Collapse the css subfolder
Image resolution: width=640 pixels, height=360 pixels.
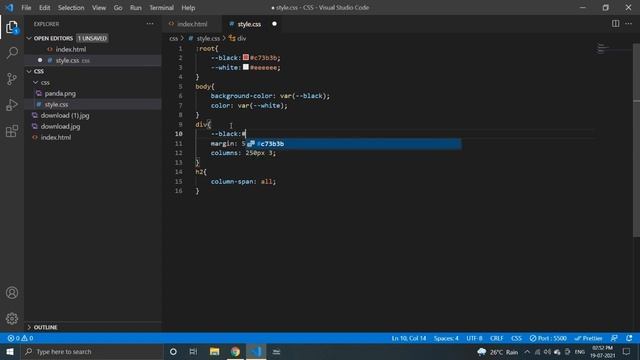(36, 82)
